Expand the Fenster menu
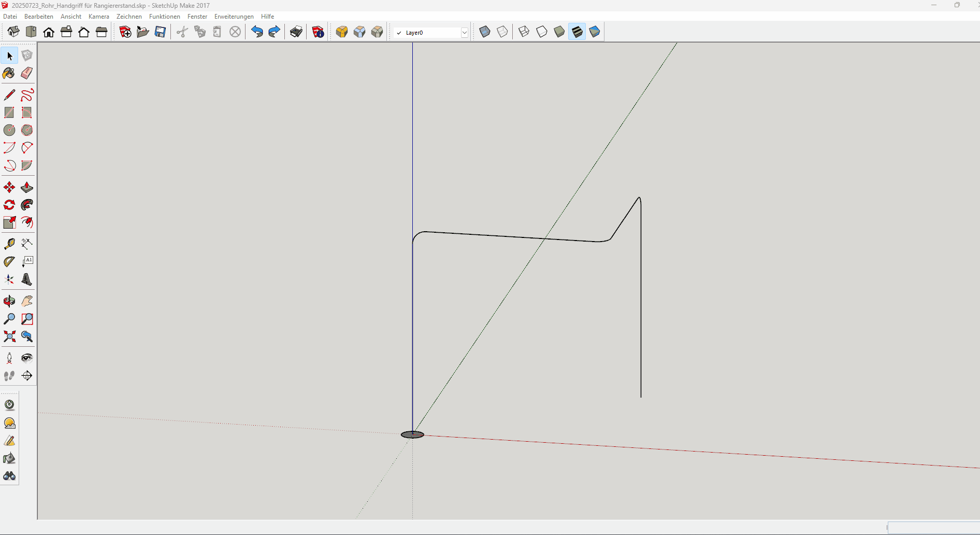Viewport: 980px width, 535px height. tap(197, 17)
